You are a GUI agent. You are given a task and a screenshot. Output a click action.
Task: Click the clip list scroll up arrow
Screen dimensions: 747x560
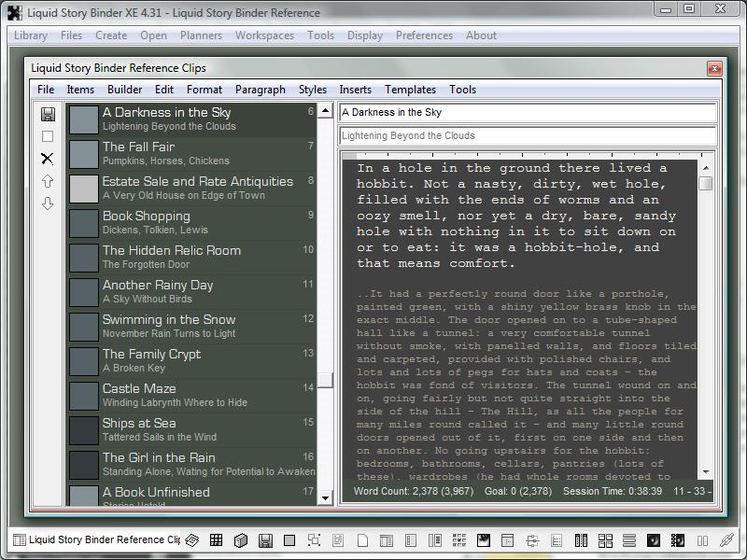[x=326, y=111]
